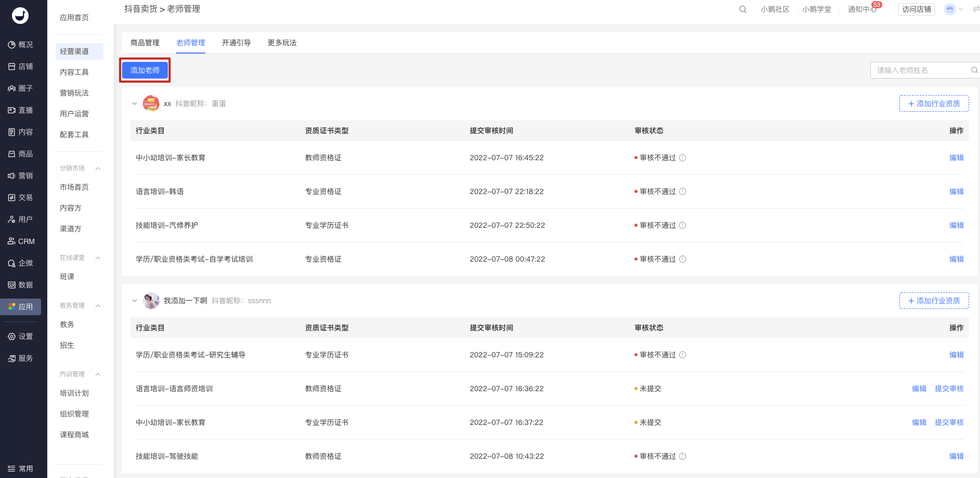Select 应用 apps section in sidebar
980x478 pixels.
click(21, 307)
